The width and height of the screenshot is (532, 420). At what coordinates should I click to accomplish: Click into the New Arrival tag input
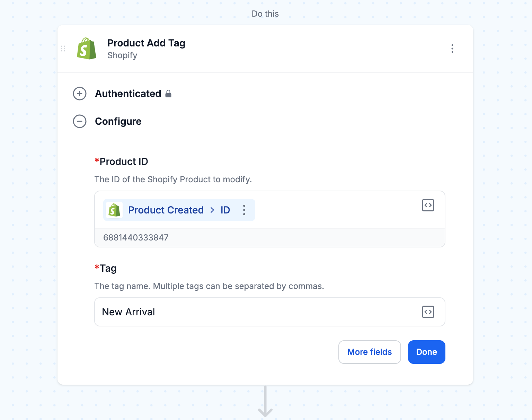pyautogui.click(x=270, y=312)
